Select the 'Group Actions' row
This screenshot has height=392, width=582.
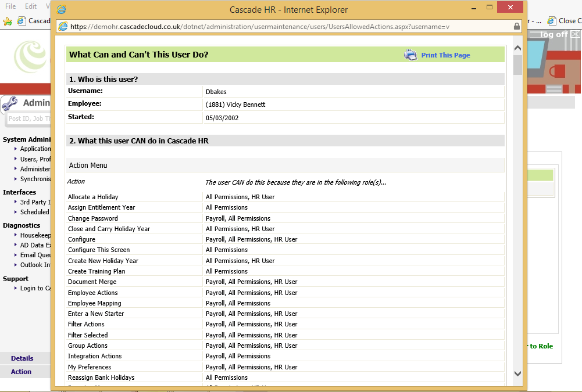pos(285,346)
